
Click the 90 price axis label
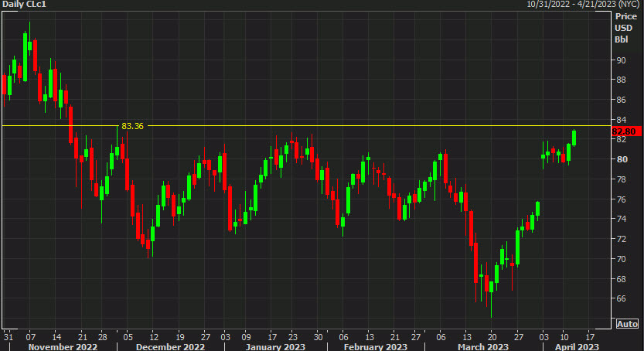tap(621, 60)
